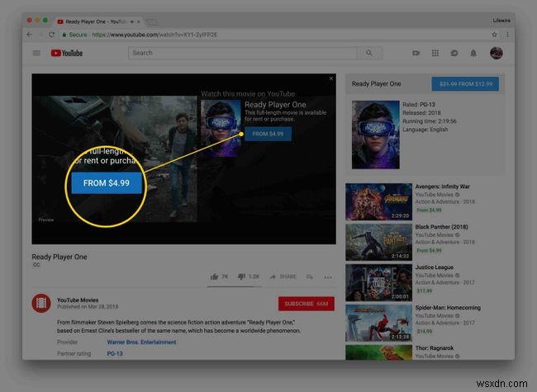Dislike the video with thumbs down
Screen dimensions: 537x392
tap(241, 276)
